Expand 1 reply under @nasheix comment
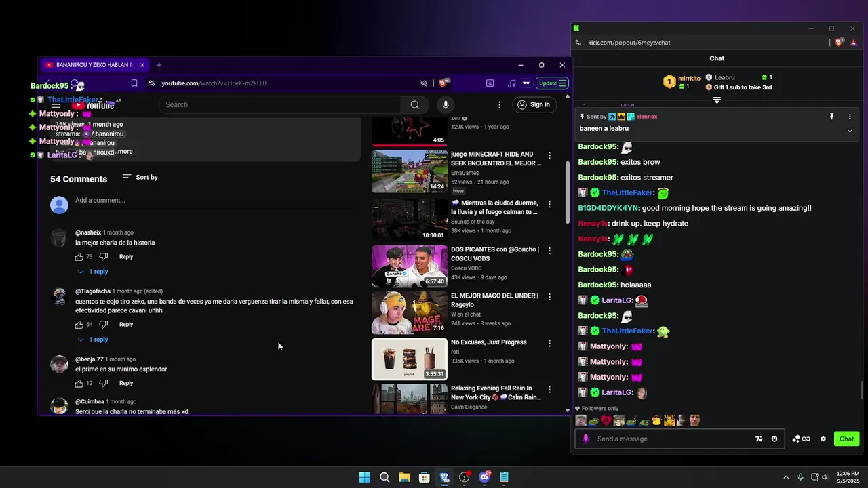868x488 pixels. point(93,272)
